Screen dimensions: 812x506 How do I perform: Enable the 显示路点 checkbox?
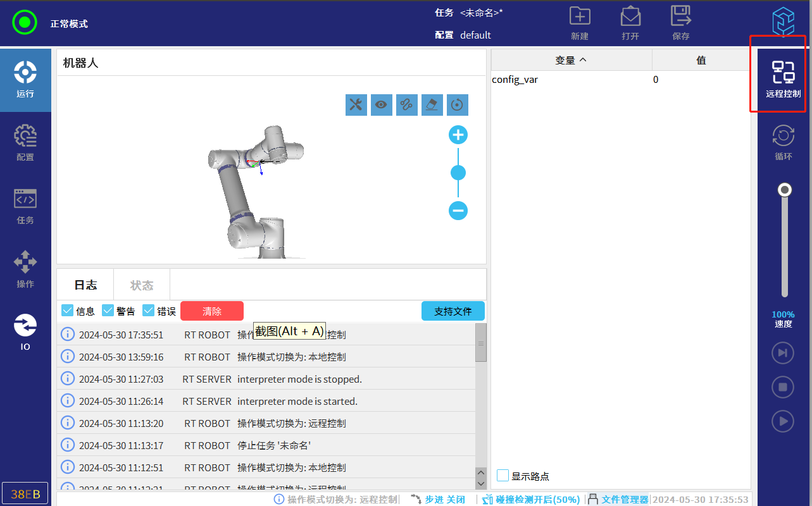click(503, 476)
